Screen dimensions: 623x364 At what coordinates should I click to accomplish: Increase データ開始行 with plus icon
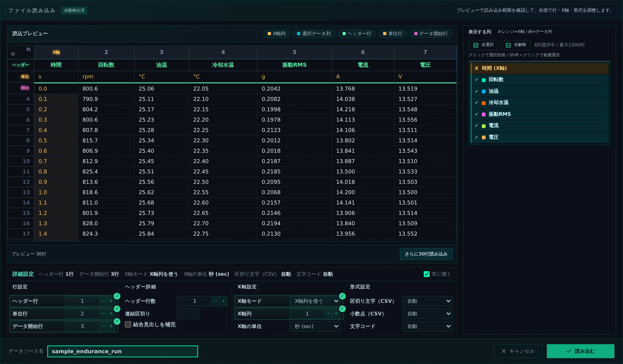point(111,326)
